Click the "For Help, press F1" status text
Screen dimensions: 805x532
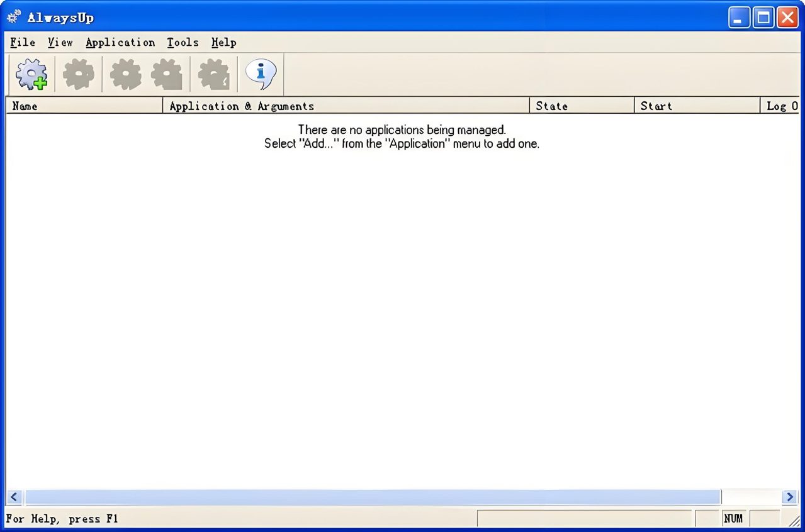pyautogui.click(x=62, y=519)
